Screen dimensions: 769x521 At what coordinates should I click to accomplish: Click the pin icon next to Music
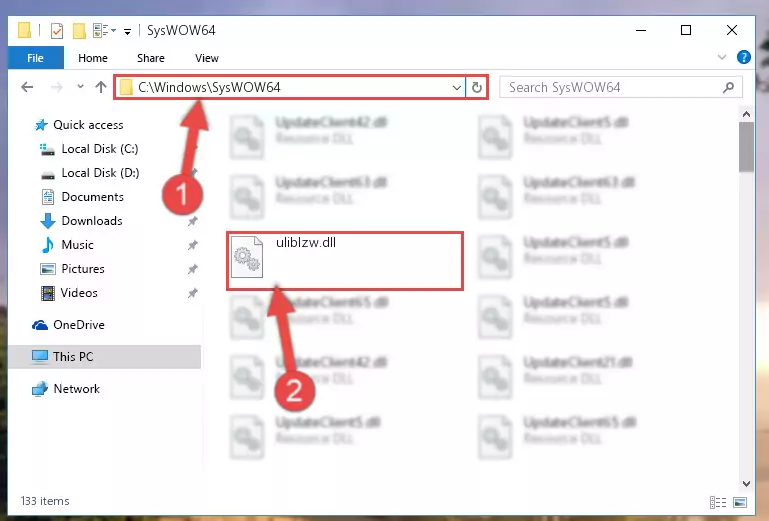coord(192,245)
